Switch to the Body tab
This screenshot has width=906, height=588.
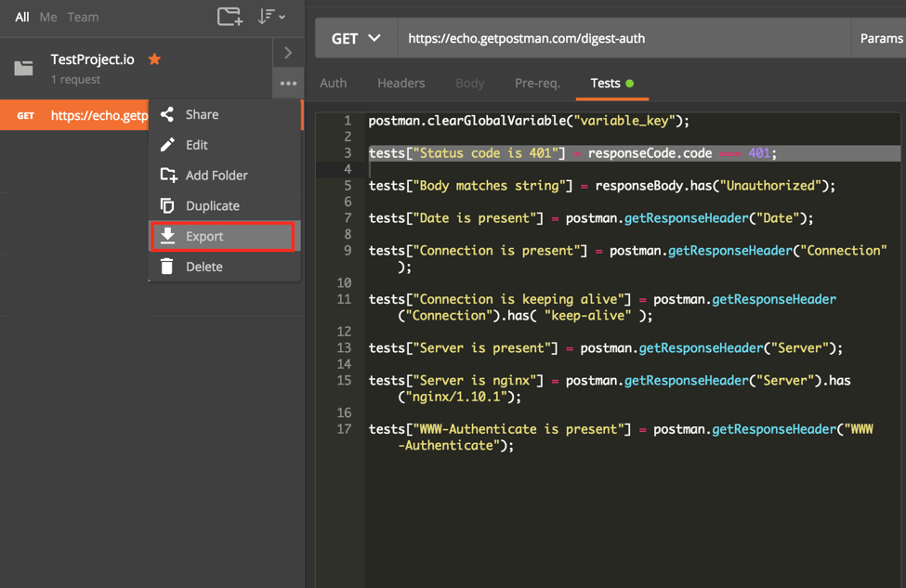tap(470, 84)
